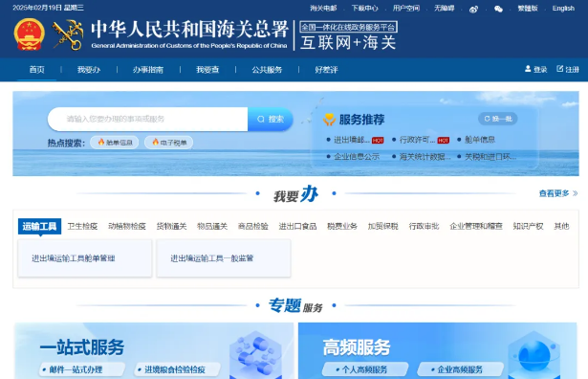Select the 卫生检疫 tab
The height and width of the screenshot is (379, 588).
pos(82,226)
